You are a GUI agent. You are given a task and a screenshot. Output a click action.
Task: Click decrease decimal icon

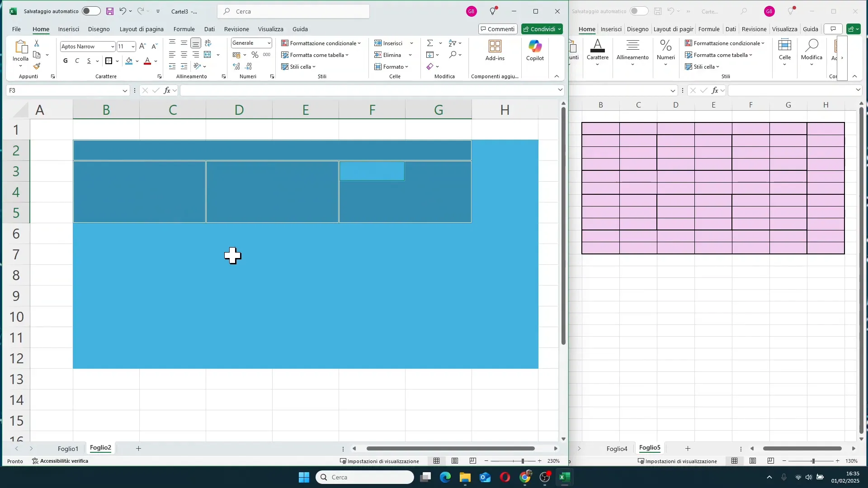(x=248, y=66)
